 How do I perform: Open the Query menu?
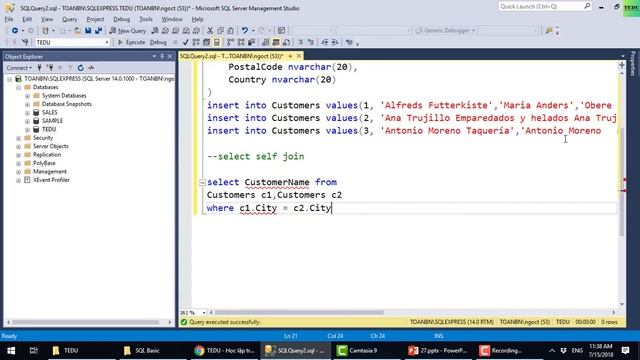tap(69, 19)
